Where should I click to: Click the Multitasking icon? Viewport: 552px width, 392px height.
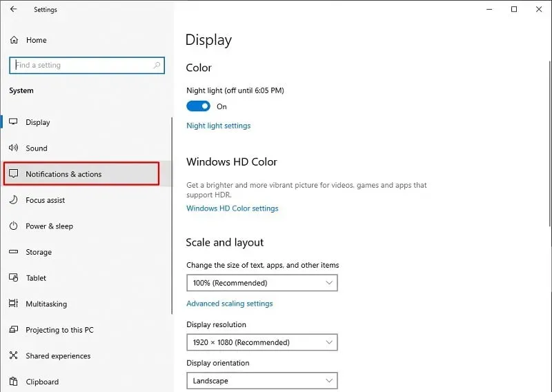click(13, 304)
